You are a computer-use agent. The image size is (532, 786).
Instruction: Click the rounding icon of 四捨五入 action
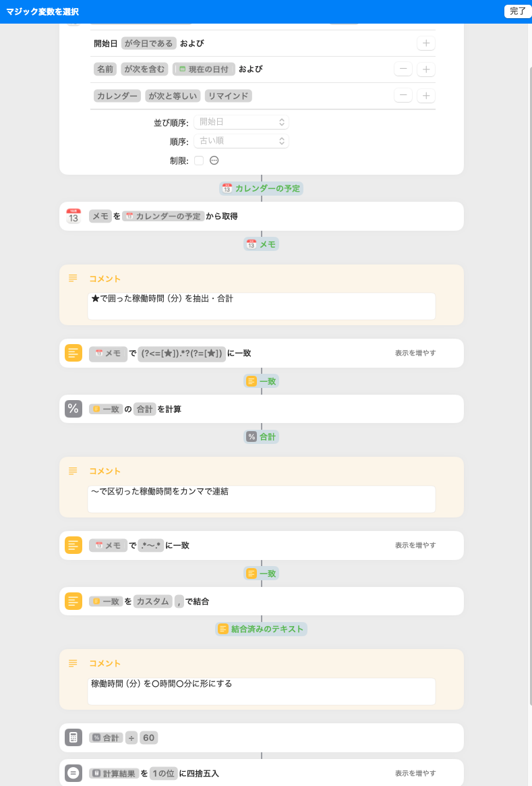click(73, 773)
